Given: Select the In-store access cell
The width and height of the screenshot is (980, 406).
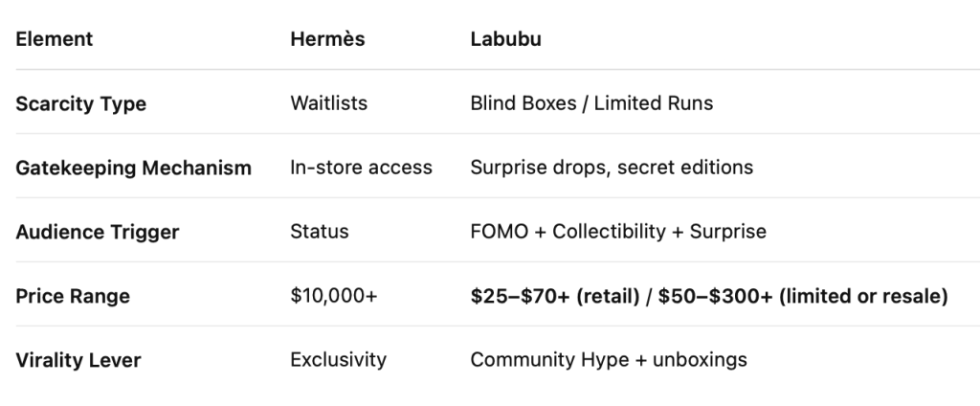Looking at the screenshot, I should (361, 168).
